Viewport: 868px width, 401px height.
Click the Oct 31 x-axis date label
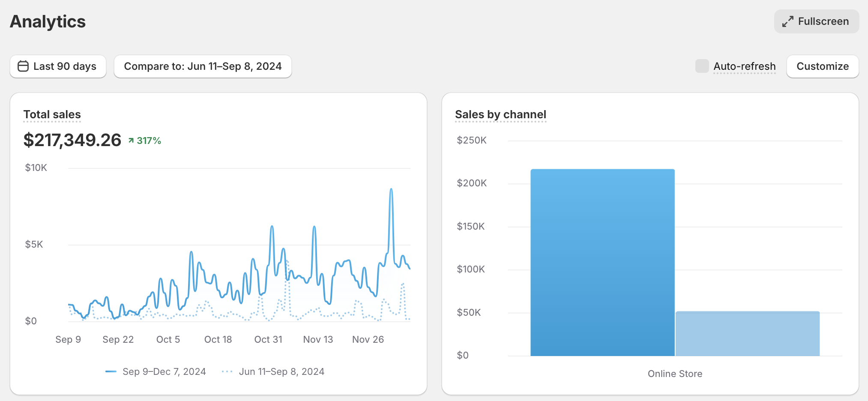point(268,339)
